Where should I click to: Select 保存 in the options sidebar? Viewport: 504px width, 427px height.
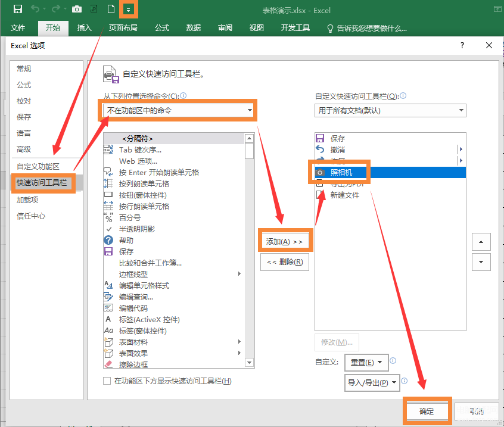click(24, 117)
